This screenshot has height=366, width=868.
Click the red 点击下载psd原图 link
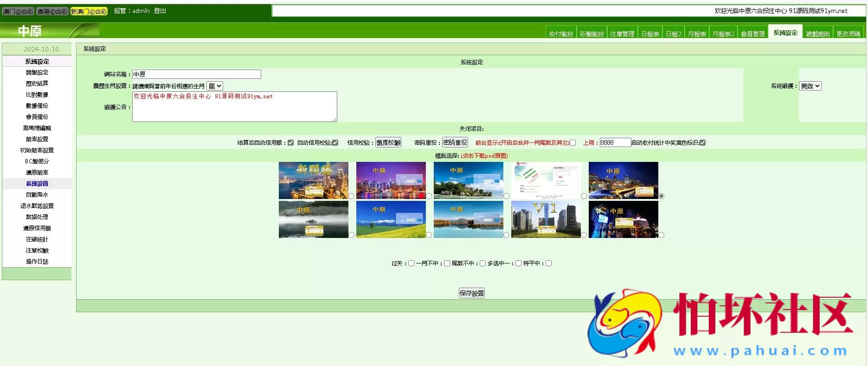tap(484, 156)
